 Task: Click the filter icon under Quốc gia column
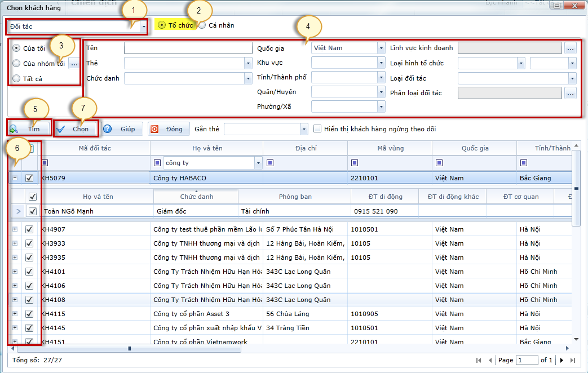(x=438, y=163)
